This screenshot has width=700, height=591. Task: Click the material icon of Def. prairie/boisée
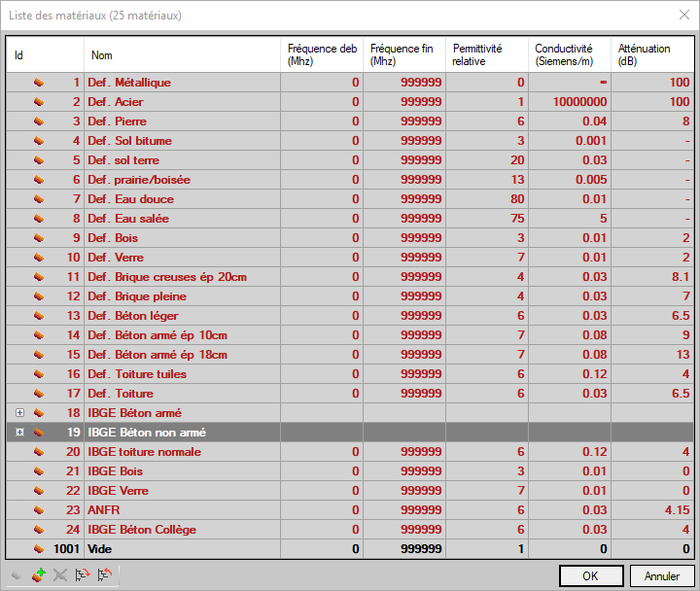[x=39, y=180]
